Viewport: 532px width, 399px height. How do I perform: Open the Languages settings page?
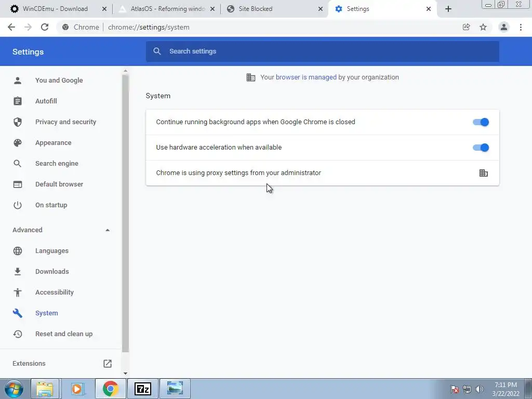tap(52, 251)
